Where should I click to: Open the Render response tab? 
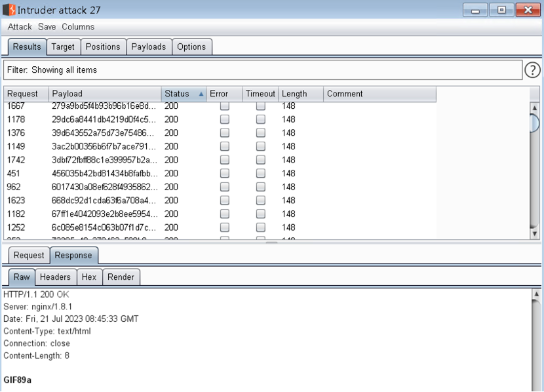(x=121, y=277)
